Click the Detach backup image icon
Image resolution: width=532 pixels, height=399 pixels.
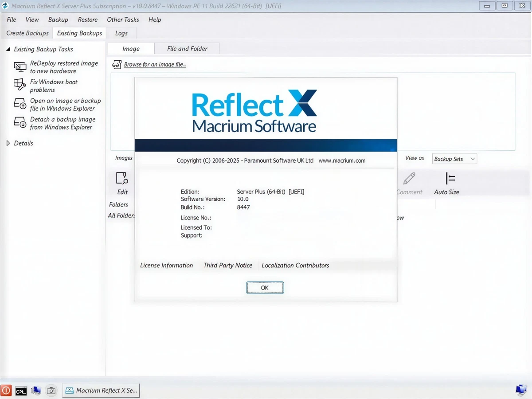tap(20, 123)
